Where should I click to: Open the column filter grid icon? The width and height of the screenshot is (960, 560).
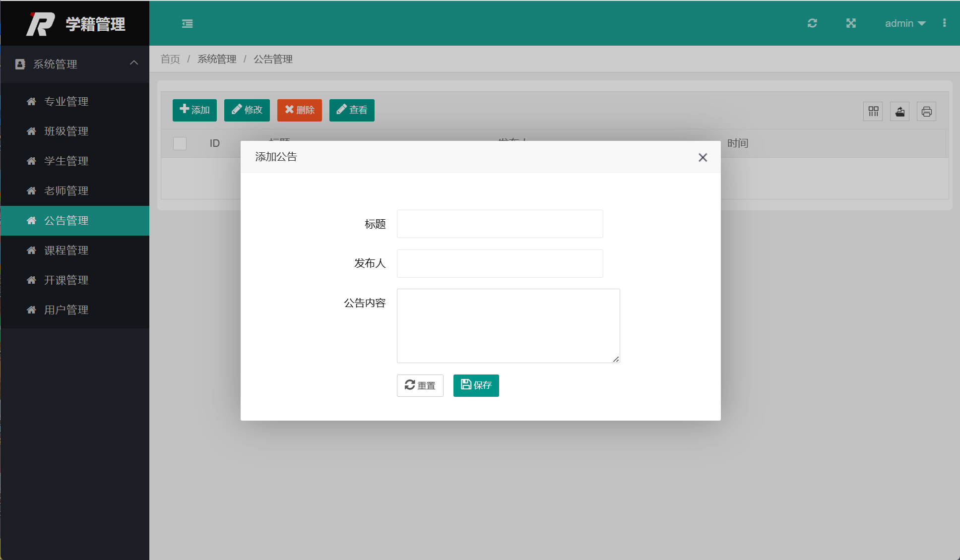873,112
